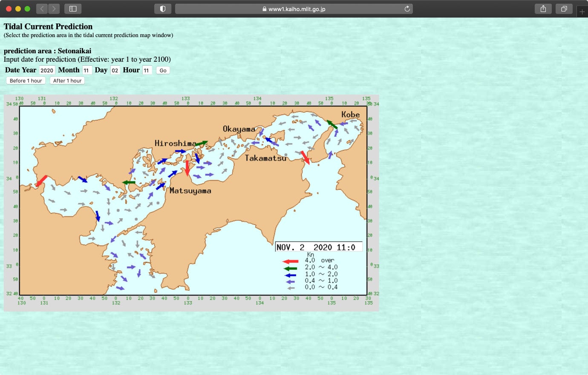The height and width of the screenshot is (375, 588).
Task: Click the Kobe label on the map
Action: [x=350, y=114]
